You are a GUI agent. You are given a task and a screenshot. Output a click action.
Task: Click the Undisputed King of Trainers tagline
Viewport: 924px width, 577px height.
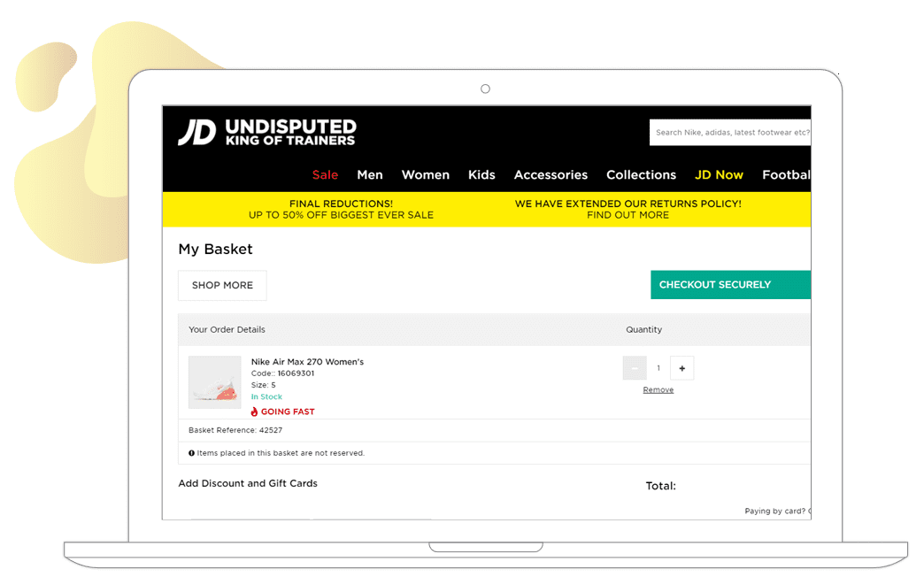290,133
